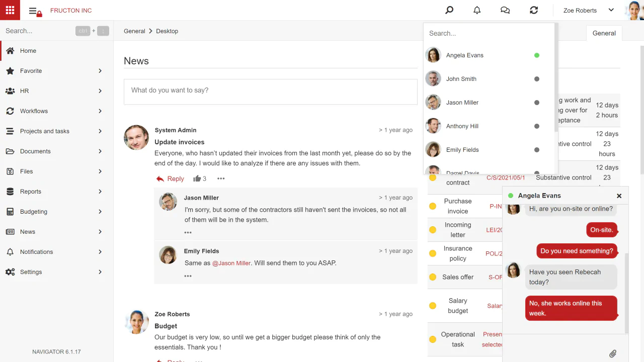Open the chat messages icon
644x362 pixels.
tap(505, 10)
